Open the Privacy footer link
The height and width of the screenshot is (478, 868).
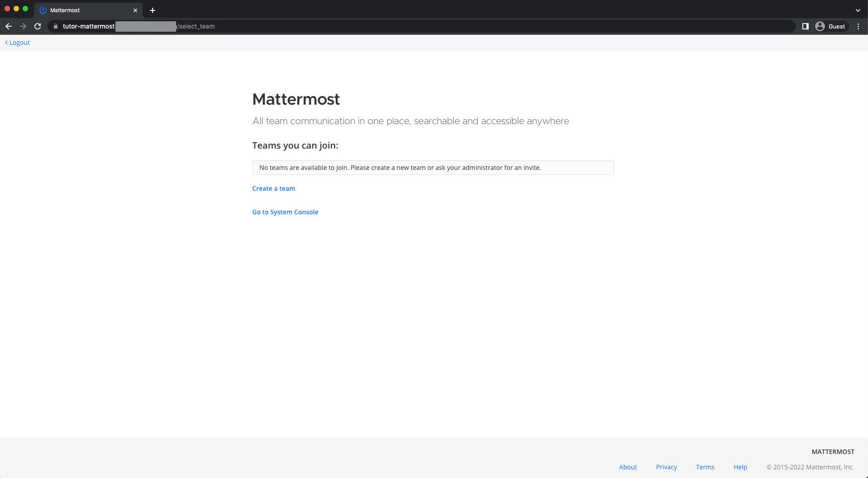pos(667,467)
